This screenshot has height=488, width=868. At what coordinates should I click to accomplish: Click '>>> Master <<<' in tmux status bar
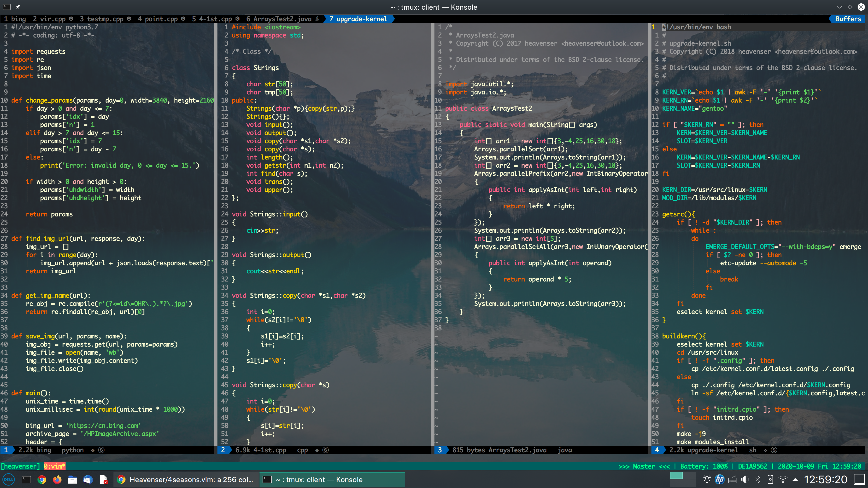pyautogui.click(x=644, y=466)
